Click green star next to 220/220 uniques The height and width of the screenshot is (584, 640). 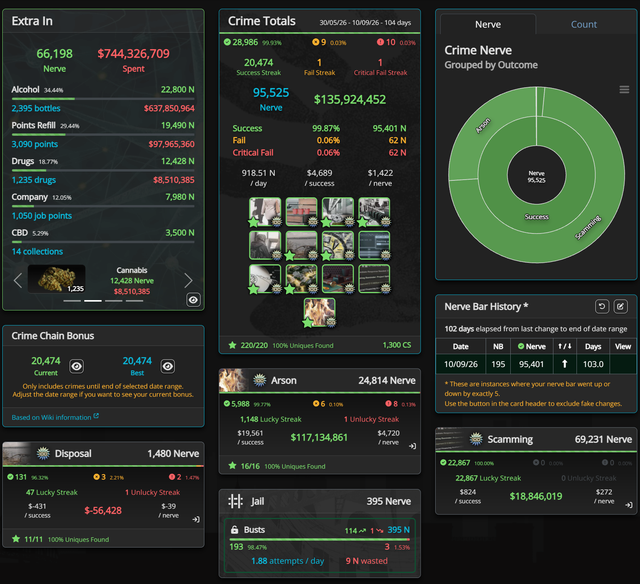232,345
